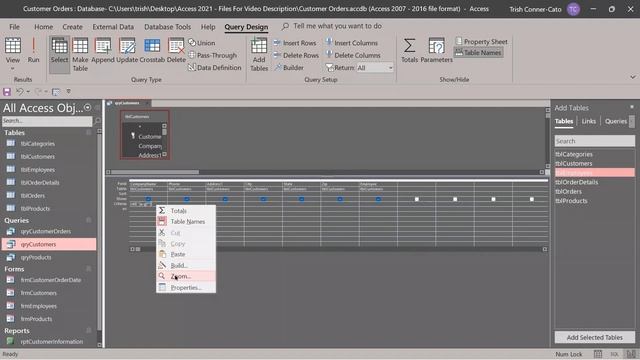
Task: Click the Add Selected Tables button
Action: tap(595, 338)
